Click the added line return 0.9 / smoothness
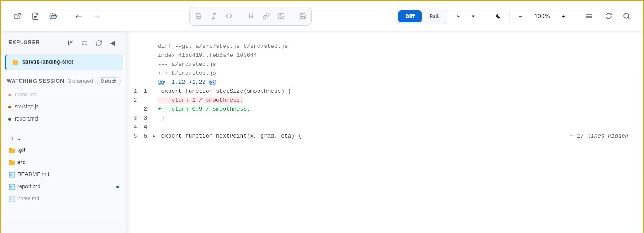 point(204,109)
